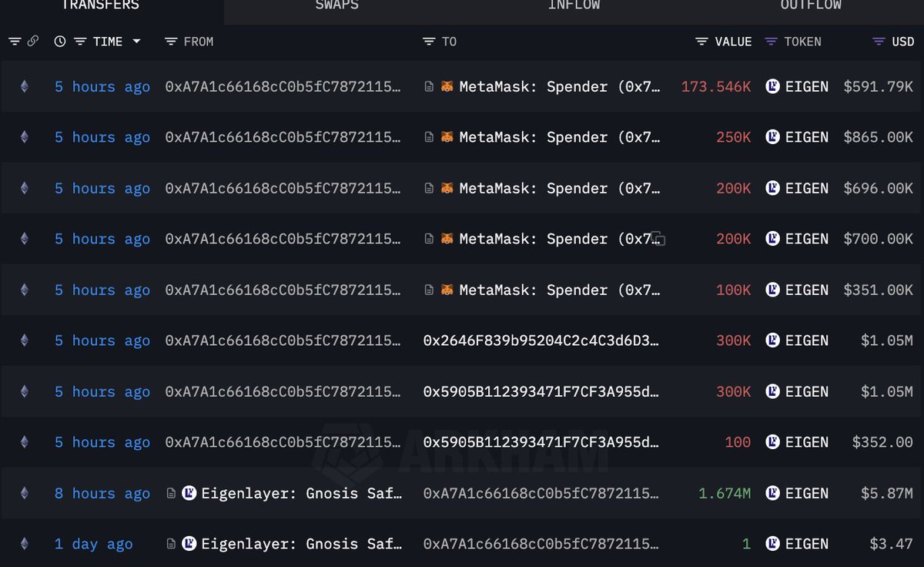The width and height of the screenshot is (924, 567).
Task: Click Ethereum chain icon in 173.546K row
Action: [x=24, y=86]
